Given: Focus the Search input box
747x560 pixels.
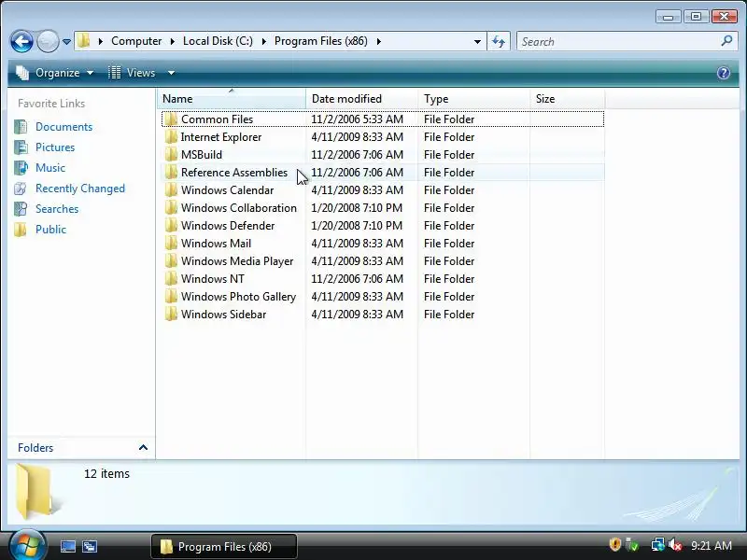Looking at the screenshot, I should click(x=619, y=41).
